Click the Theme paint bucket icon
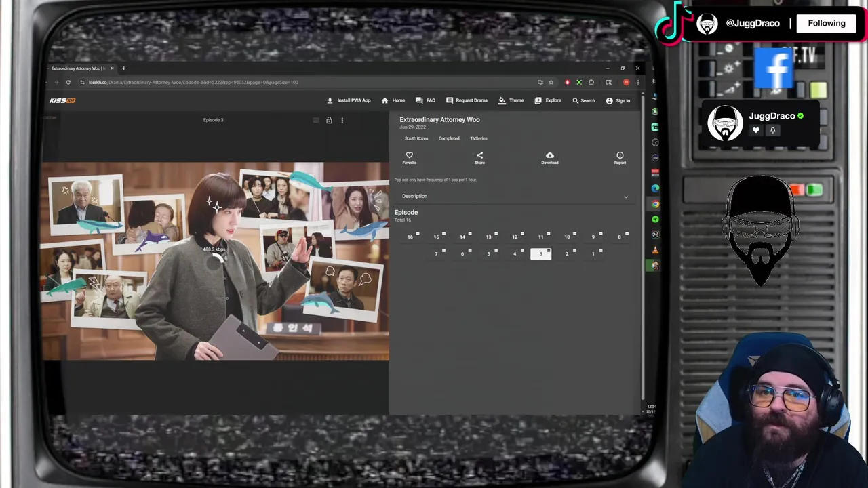This screenshot has height=488, width=868. (502, 100)
